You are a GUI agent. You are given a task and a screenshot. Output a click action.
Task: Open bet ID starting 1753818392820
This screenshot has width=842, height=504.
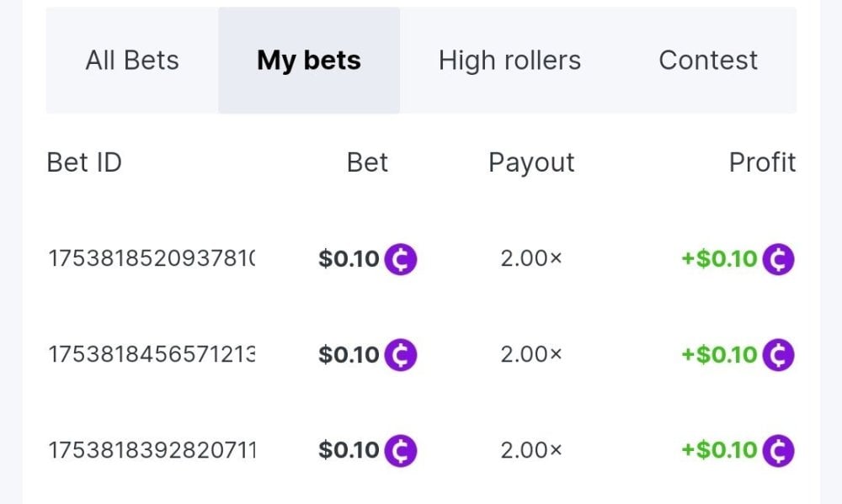click(x=152, y=451)
